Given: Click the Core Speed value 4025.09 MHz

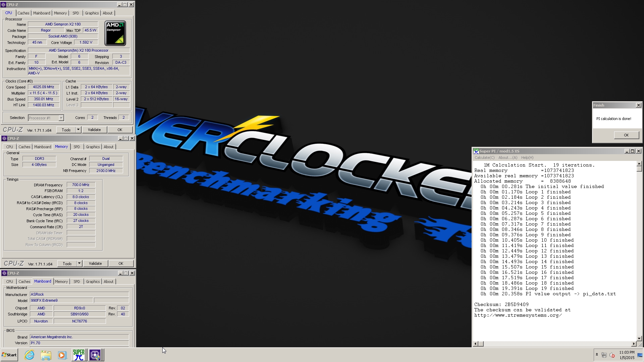Looking at the screenshot, I should coord(44,87).
